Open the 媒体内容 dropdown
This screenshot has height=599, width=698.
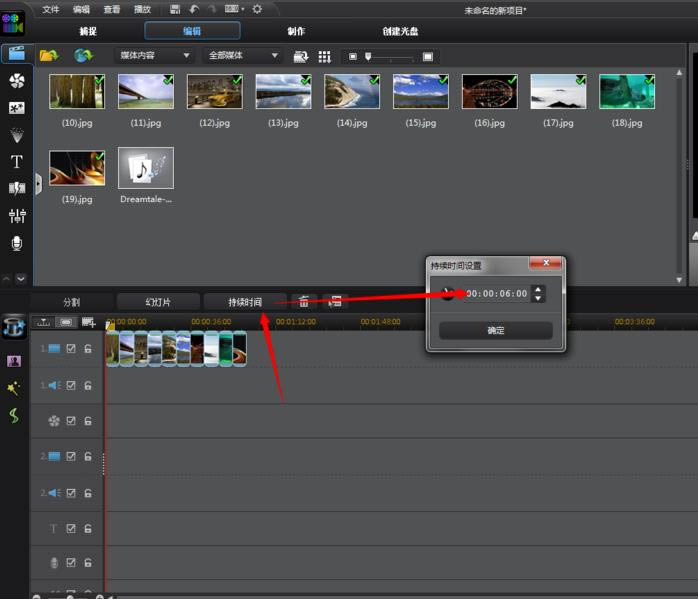click(154, 56)
